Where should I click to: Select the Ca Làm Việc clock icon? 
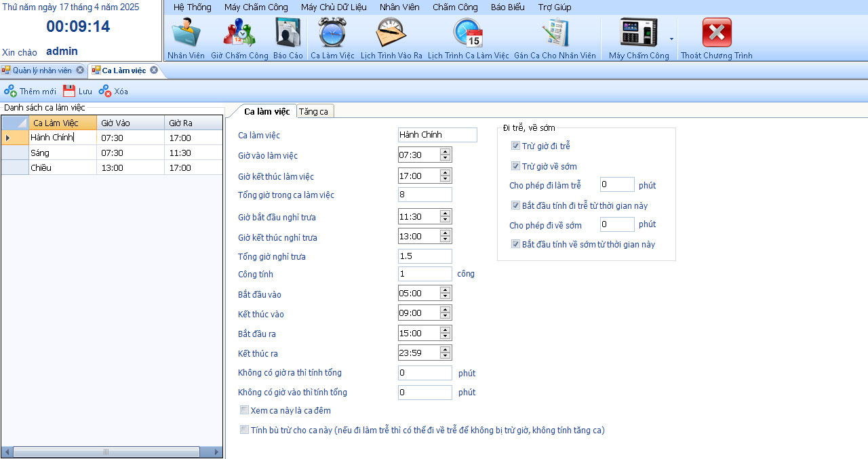click(332, 34)
